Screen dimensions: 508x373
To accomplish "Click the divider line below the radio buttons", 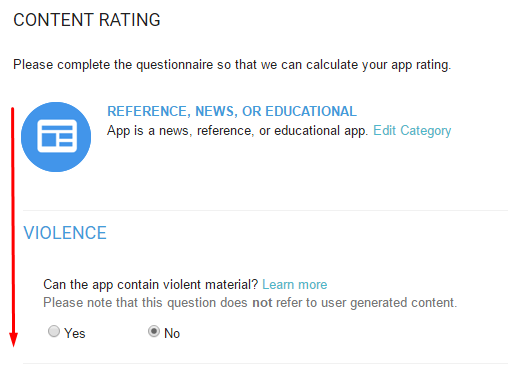I will coord(265,363).
